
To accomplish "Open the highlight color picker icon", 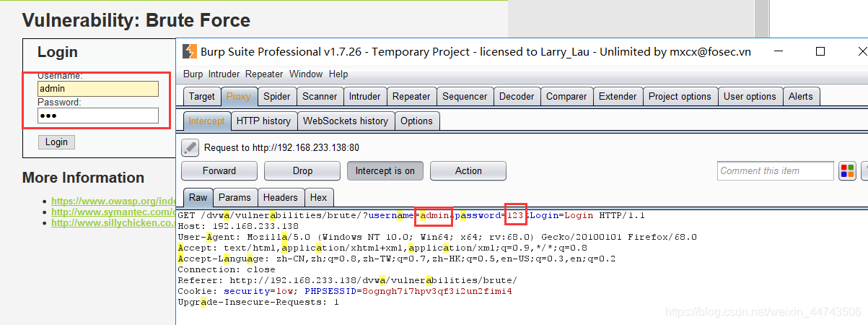I will pos(847,171).
